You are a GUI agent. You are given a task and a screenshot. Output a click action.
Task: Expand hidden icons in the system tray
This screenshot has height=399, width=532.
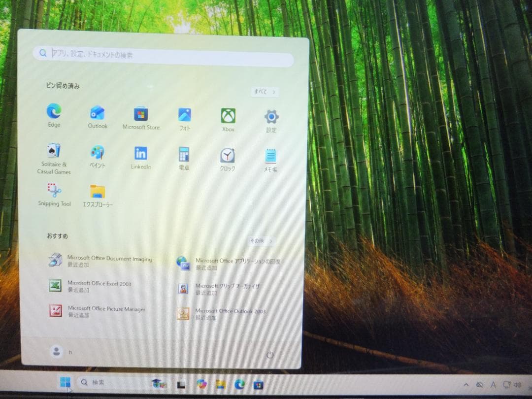click(466, 385)
